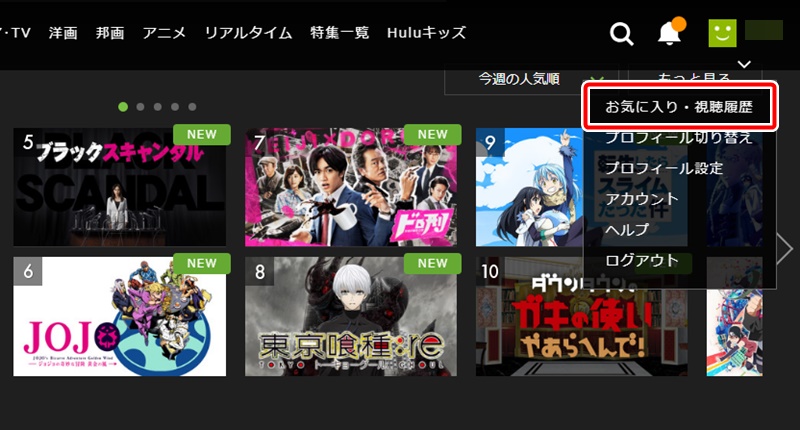Screen dimensions: 800x430
Task: Open the ブラックスキャンダル thumbnail
Action: (119, 187)
